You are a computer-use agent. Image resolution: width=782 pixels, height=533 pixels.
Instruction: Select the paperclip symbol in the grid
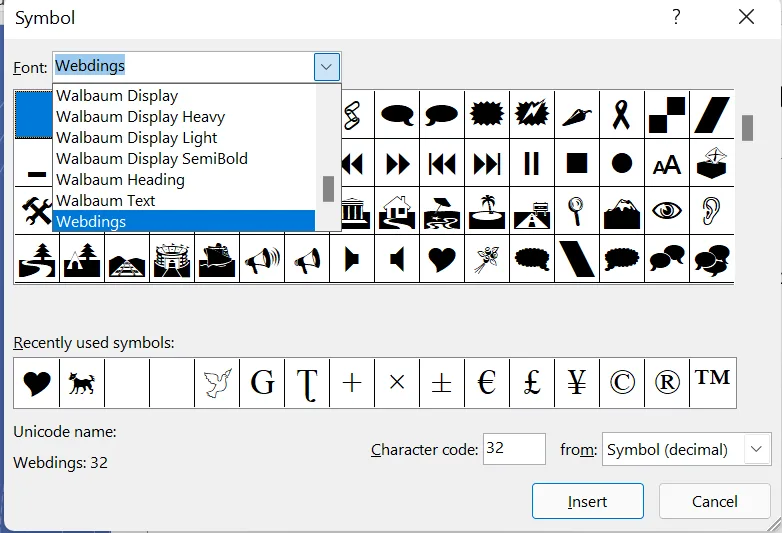[352, 115]
